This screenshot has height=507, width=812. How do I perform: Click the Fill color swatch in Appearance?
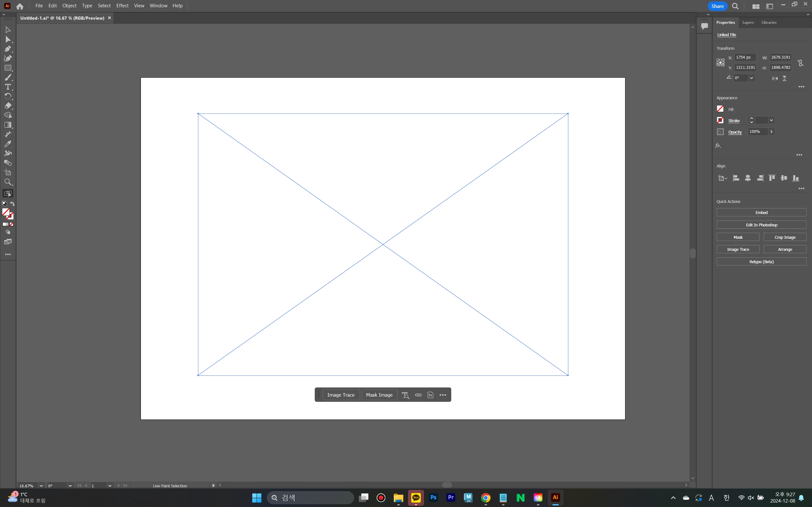pyautogui.click(x=720, y=109)
